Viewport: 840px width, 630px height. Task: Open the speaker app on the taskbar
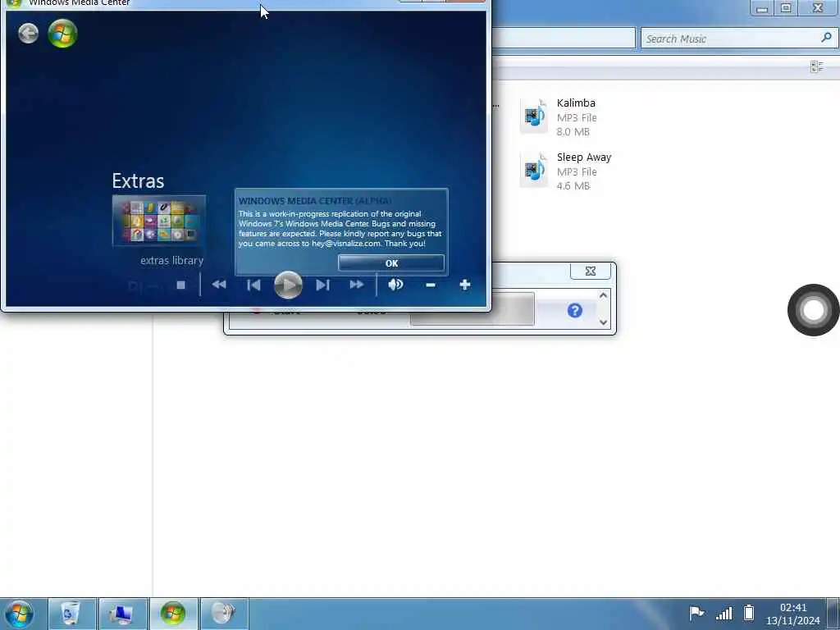tap(224, 614)
